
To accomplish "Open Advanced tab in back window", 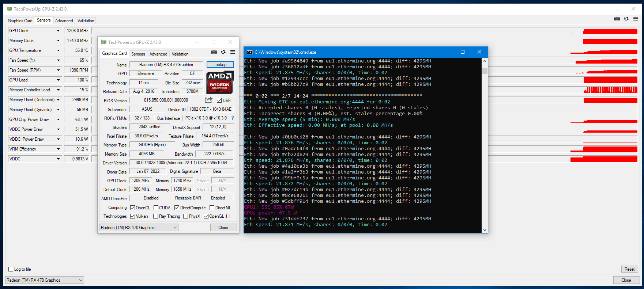I will click(x=64, y=21).
